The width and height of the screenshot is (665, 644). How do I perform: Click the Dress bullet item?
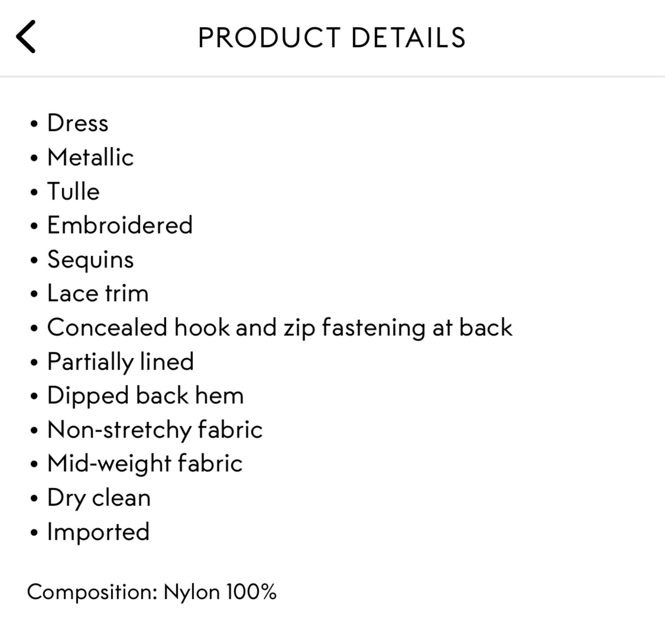click(78, 123)
